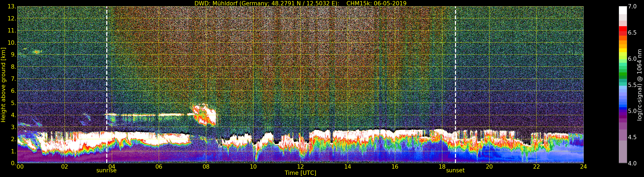Click the 'sunset' text label below the axis
Screen dimensions: 644x177
coord(455,171)
